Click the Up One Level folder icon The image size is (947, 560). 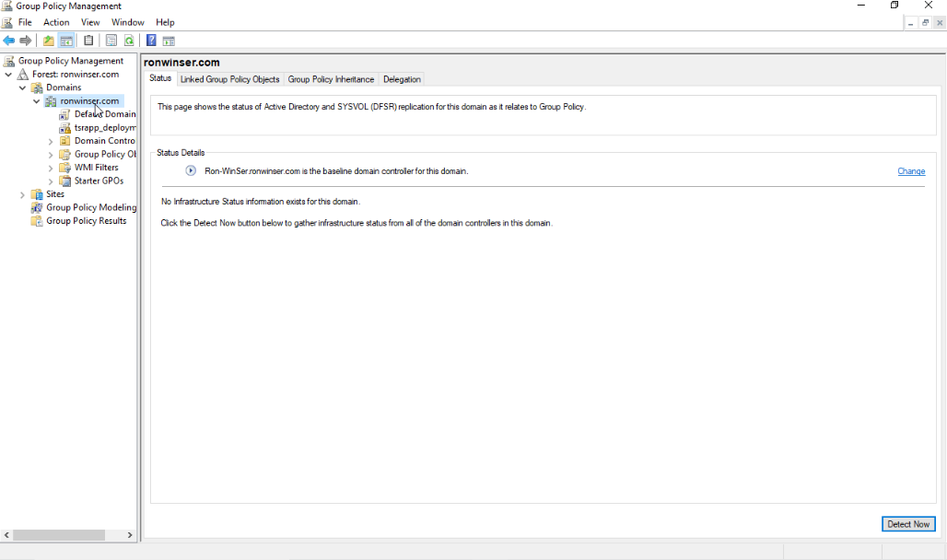coord(49,41)
